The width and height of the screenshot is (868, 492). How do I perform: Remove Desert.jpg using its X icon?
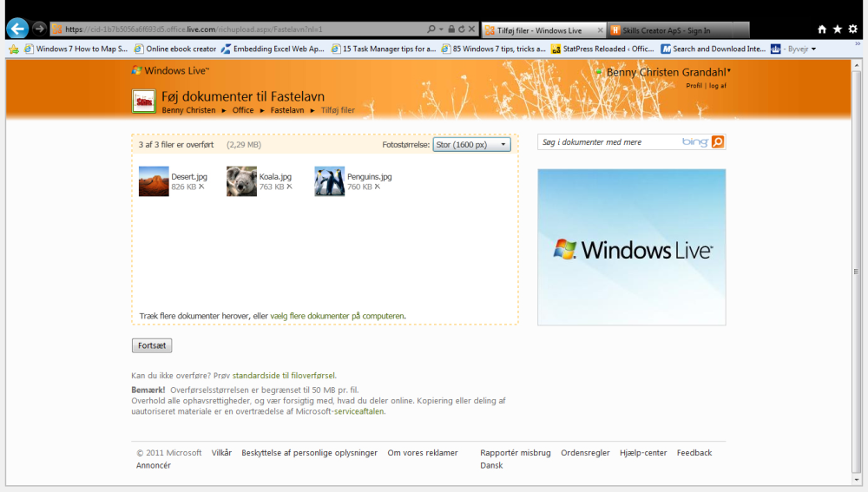(201, 187)
